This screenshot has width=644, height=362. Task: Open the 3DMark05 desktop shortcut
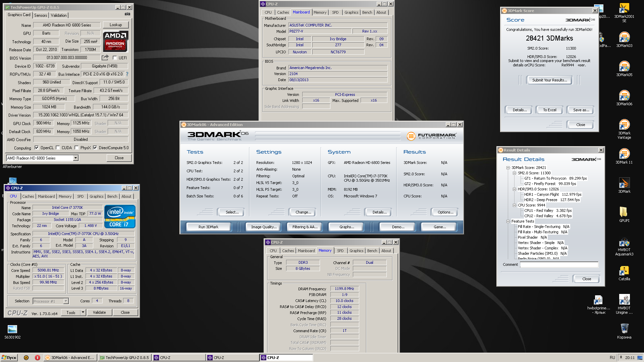pos(624,69)
